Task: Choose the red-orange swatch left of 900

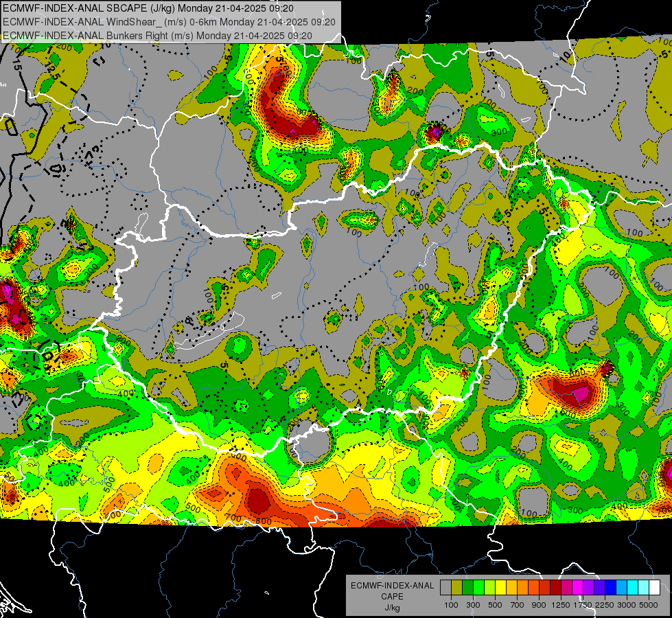Action: [x=533, y=588]
